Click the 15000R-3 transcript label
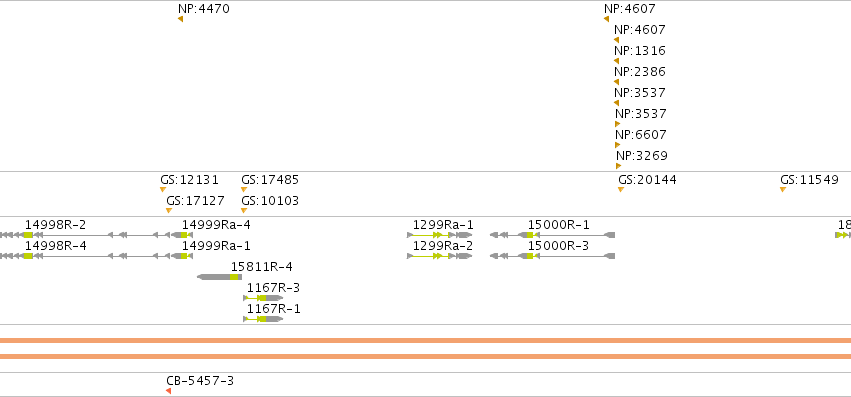851x397 pixels. 558,246
